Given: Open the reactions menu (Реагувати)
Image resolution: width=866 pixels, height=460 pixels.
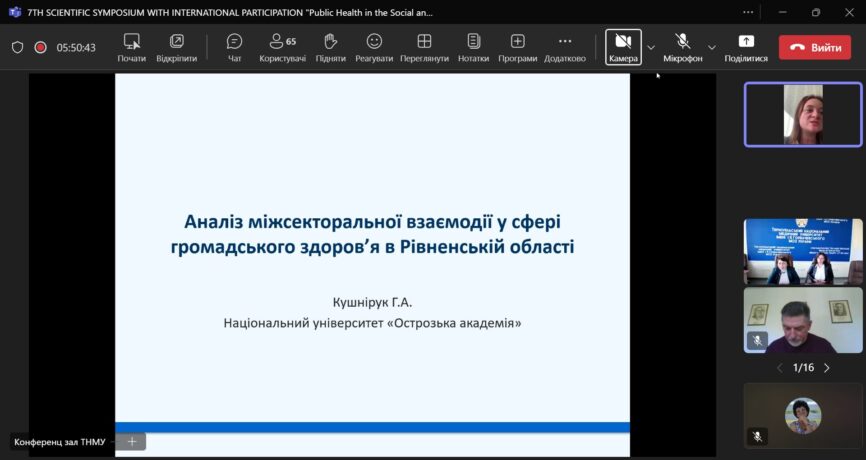Looking at the screenshot, I should coord(374,46).
